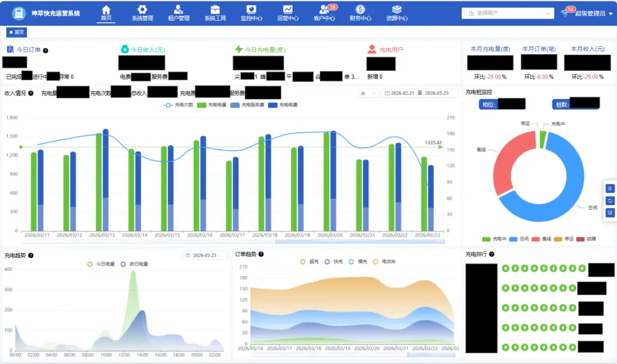Go to 监控中心 monitor icon

point(251,10)
